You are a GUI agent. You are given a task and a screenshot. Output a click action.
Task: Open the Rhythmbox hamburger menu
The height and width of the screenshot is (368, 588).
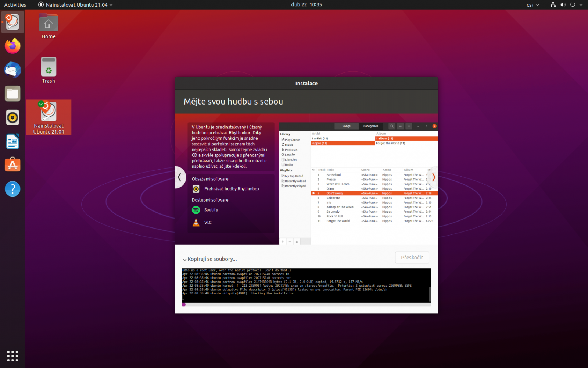409,126
